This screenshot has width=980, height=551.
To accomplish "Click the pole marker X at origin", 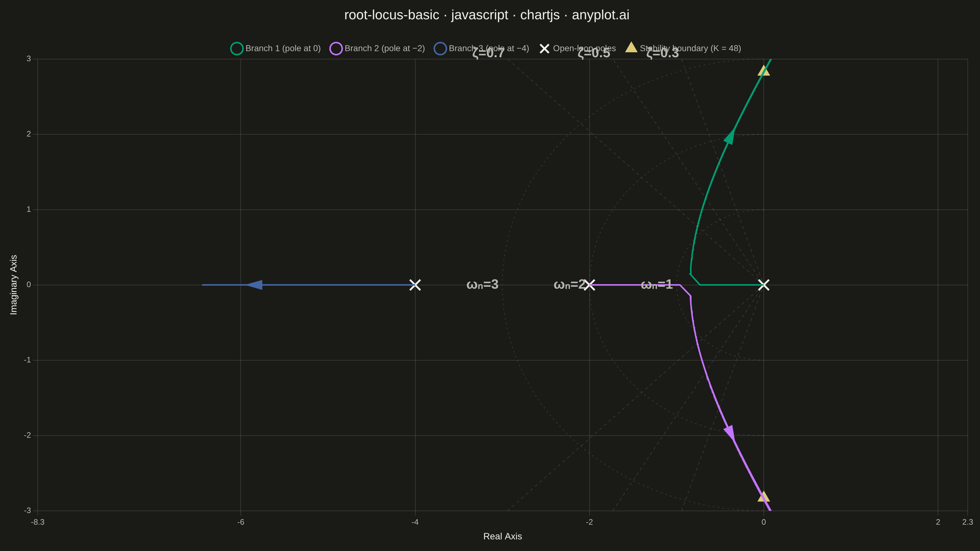I will [763, 285].
